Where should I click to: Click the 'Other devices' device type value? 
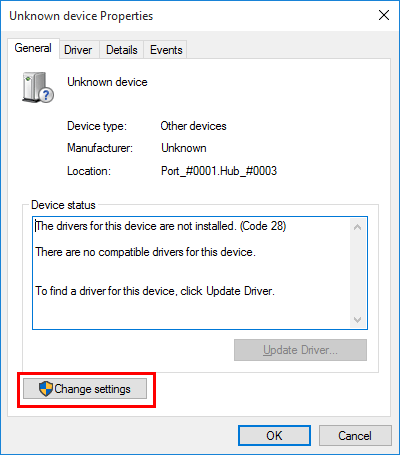coord(193,126)
